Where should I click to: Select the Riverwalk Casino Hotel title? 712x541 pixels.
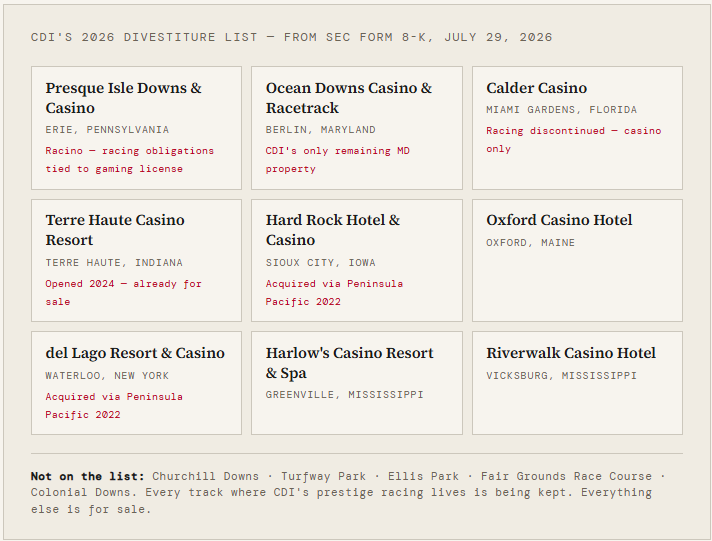pyautogui.click(x=571, y=353)
